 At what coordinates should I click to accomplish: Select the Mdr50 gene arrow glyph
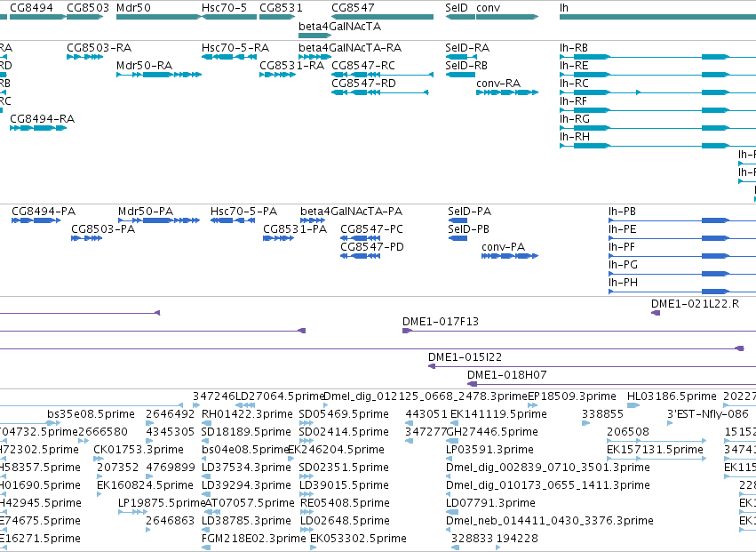tap(159, 17)
